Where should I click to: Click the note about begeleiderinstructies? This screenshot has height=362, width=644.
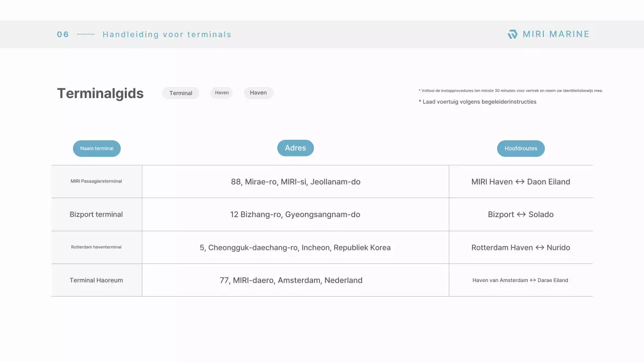pos(477,102)
